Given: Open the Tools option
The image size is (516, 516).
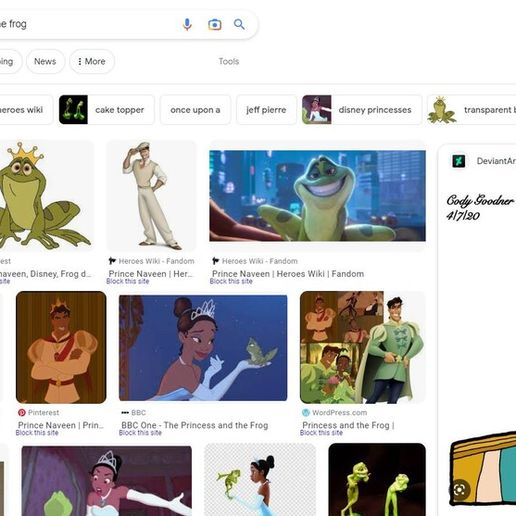Looking at the screenshot, I should coord(229,61).
